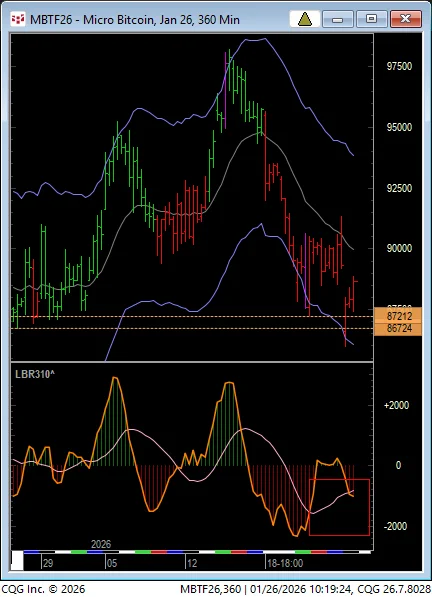Image resolution: width=432 pixels, height=597 pixels.
Task: Select the 87212 price marker
Action: 398,316
